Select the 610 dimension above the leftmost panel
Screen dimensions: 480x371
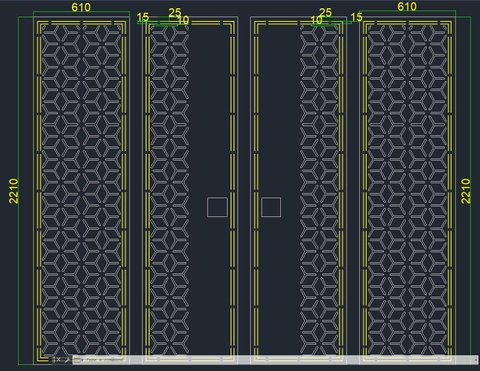(81, 7)
